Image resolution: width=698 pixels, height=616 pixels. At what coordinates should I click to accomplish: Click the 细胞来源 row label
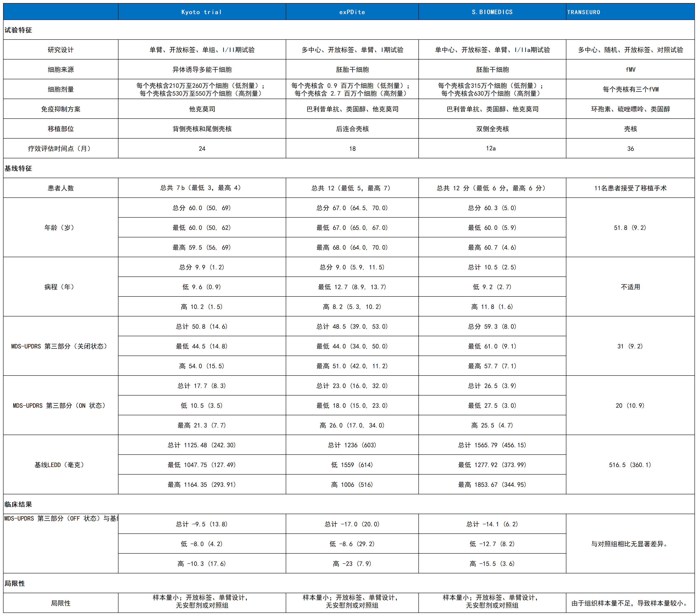tap(61, 70)
